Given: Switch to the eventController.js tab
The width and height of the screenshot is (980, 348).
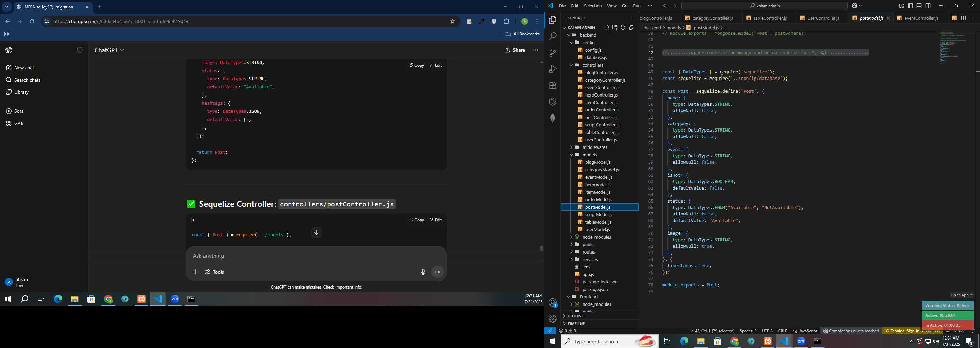Looking at the screenshot, I should [921, 18].
